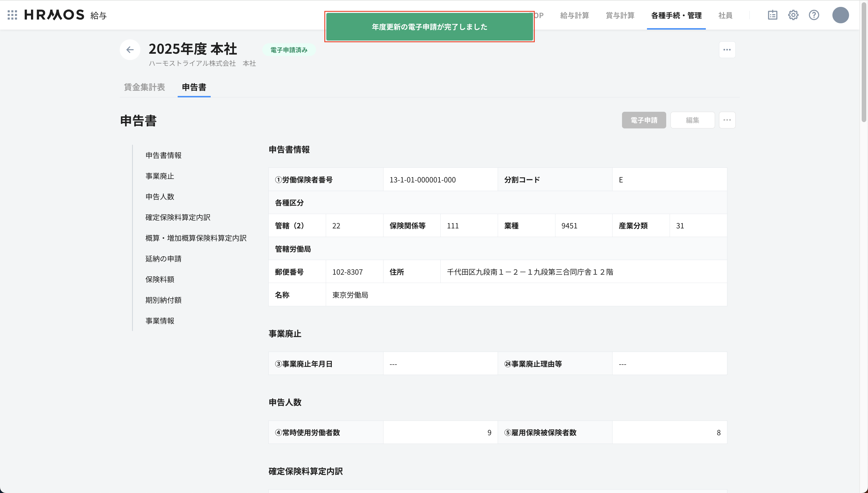Open the help question-mark icon

click(814, 15)
